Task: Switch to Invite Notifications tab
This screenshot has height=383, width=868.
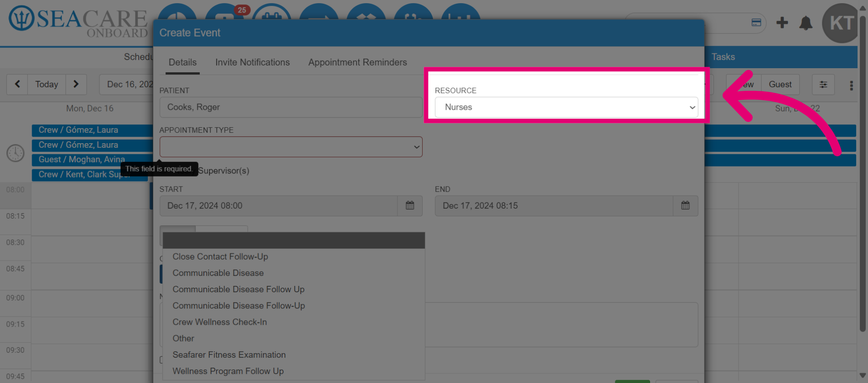Action: pos(252,62)
